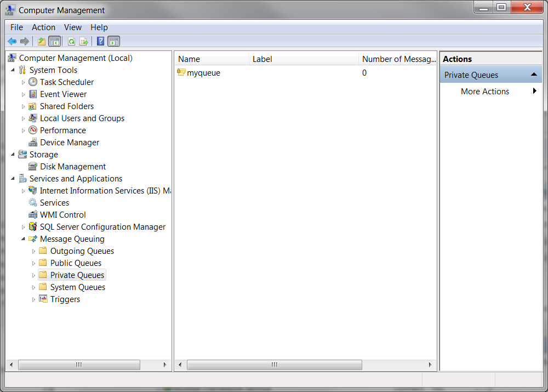This screenshot has width=548, height=392.
Task: Collapse the Private Queues actions section
Action: click(x=534, y=75)
